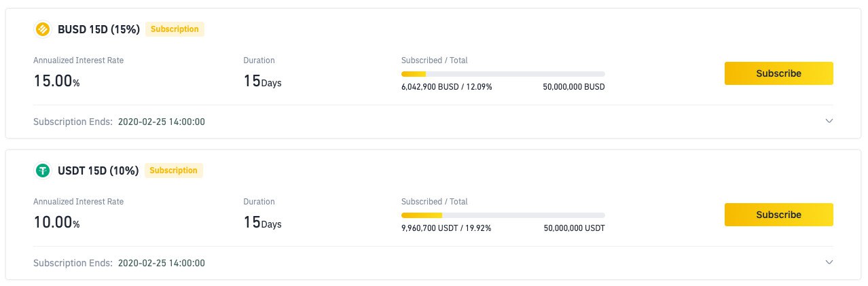Image resolution: width=868 pixels, height=286 pixels.
Task: Click the USDT subscription progress bar
Action: [503, 215]
